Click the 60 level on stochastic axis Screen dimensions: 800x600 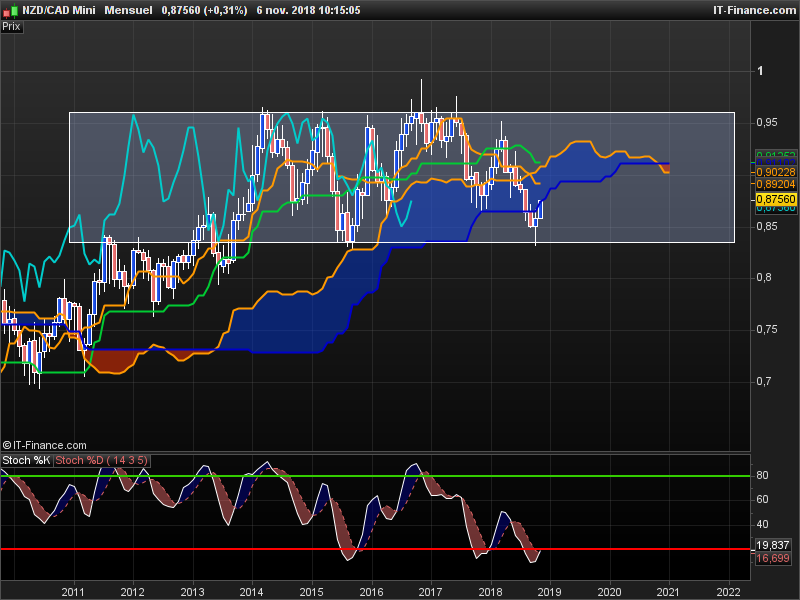point(762,499)
